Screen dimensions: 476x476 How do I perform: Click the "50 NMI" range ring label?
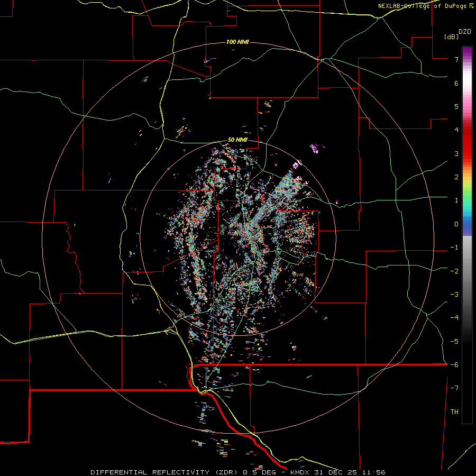pyautogui.click(x=237, y=140)
